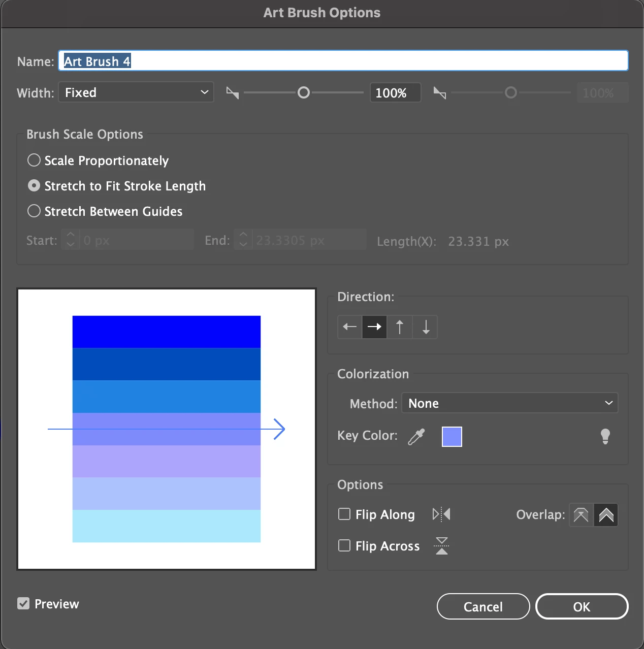Click the Flip Along mirror icon
Screen dimensions: 644x649
pos(441,514)
